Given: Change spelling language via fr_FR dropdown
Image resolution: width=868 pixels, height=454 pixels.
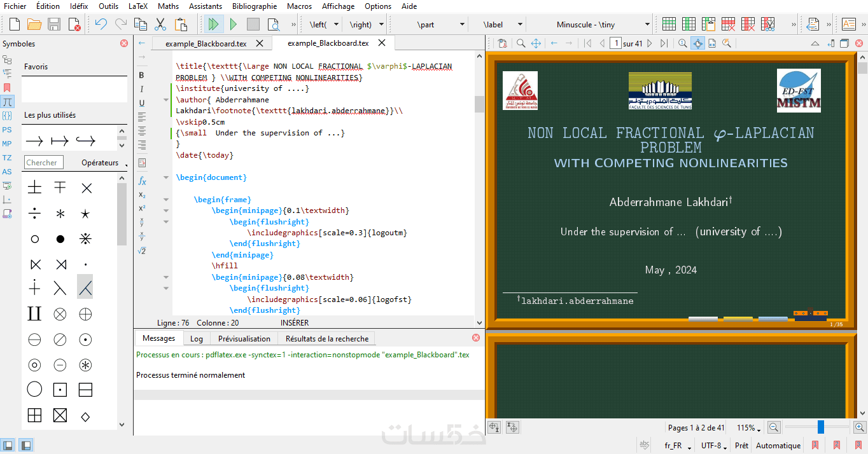Looking at the screenshot, I should tap(678, 445).
